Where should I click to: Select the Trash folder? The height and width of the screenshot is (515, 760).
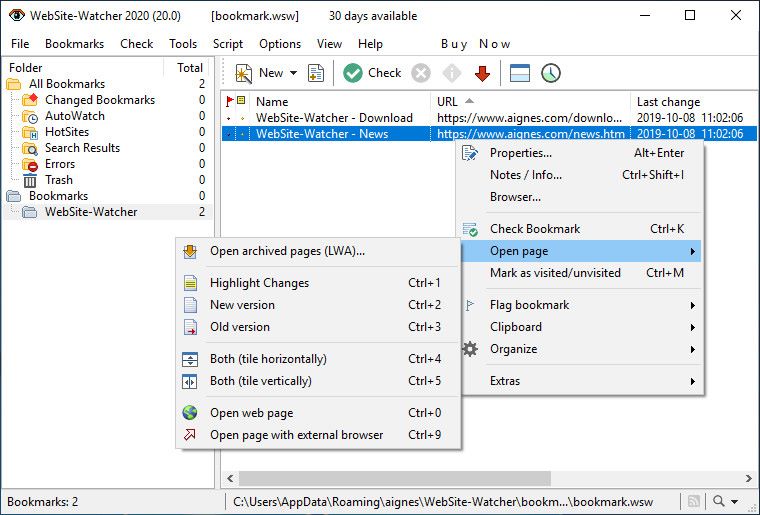(59, 180)
